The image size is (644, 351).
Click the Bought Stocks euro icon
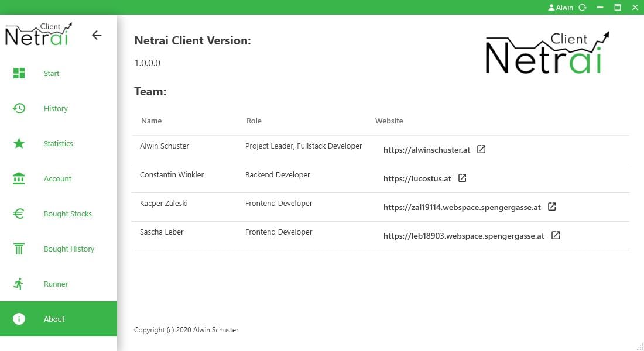point(19,214)
